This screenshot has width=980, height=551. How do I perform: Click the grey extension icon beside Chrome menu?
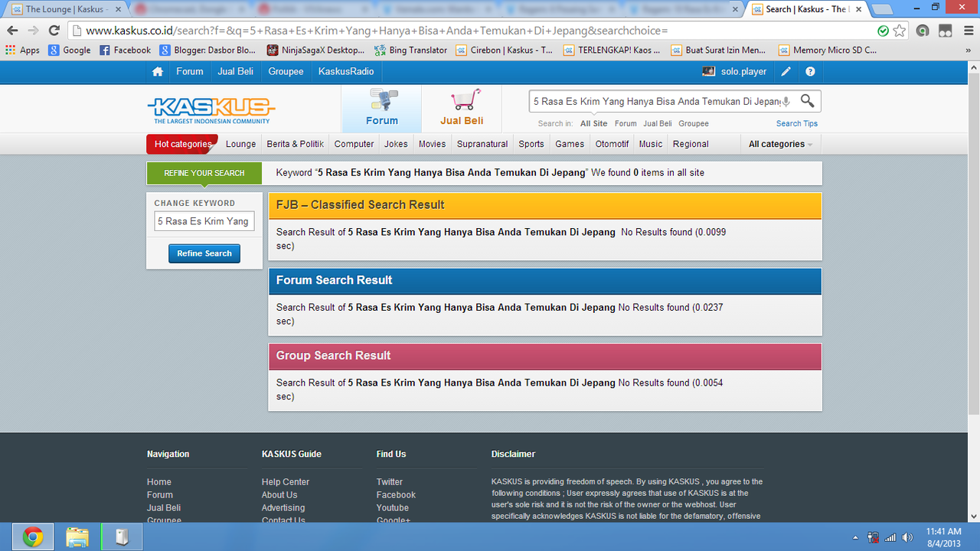click(946, 31)
